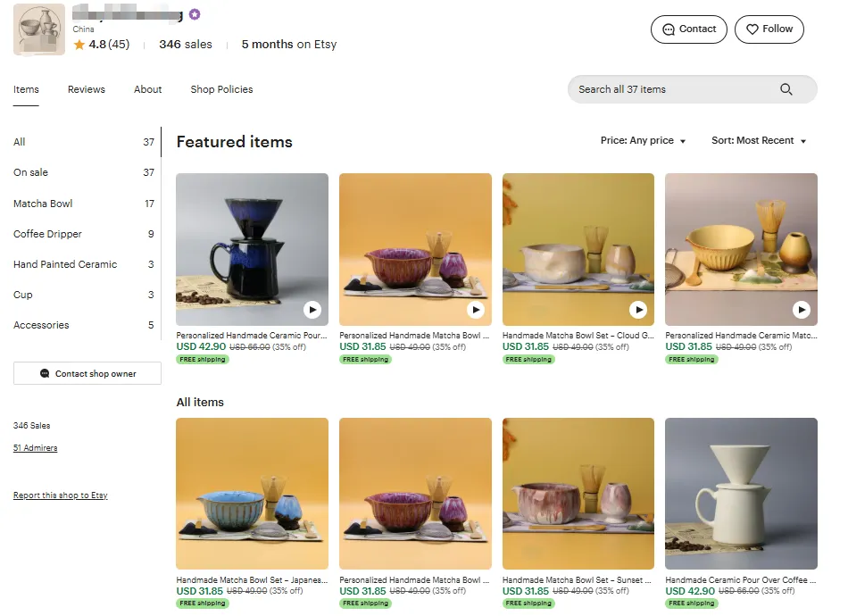Switch to the Reviews tab
This screenshot has height=616, width=848.
click(87, 89)
